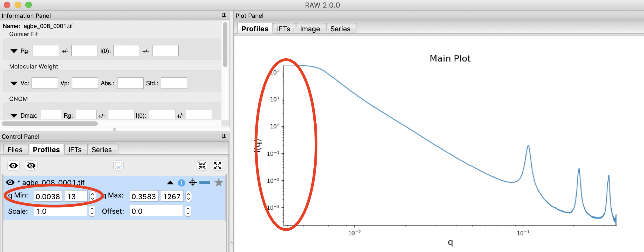This screenshot has width=644, height=252.
Task: Click the GNOM Dmax field
Action: click(x=51, y=115)
